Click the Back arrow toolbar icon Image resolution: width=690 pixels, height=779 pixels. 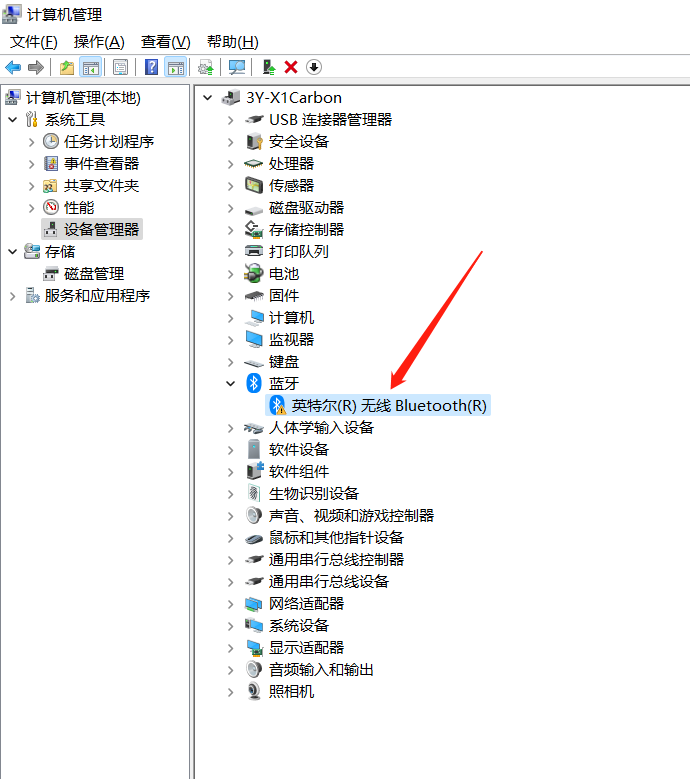coord(13,67)
